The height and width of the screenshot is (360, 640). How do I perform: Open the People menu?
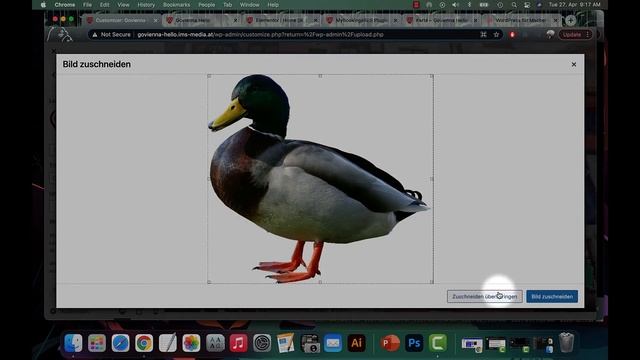point(207,5)
